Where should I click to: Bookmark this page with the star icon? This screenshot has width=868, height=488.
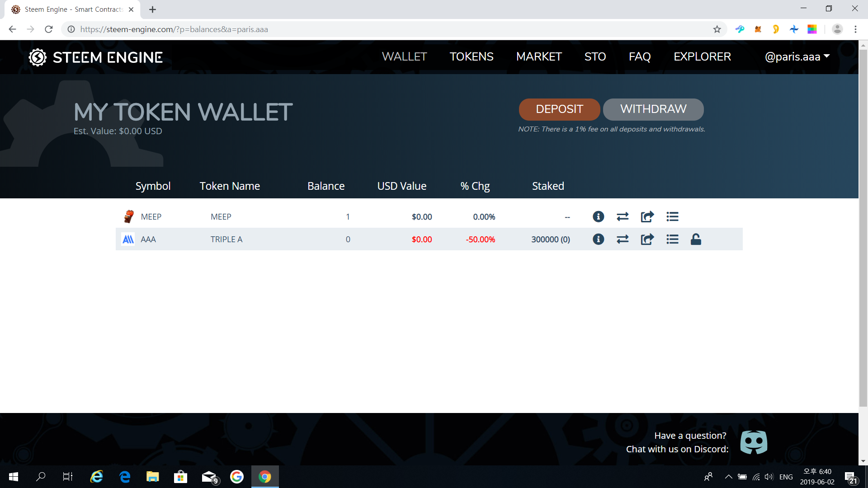[x=717, y=29]
